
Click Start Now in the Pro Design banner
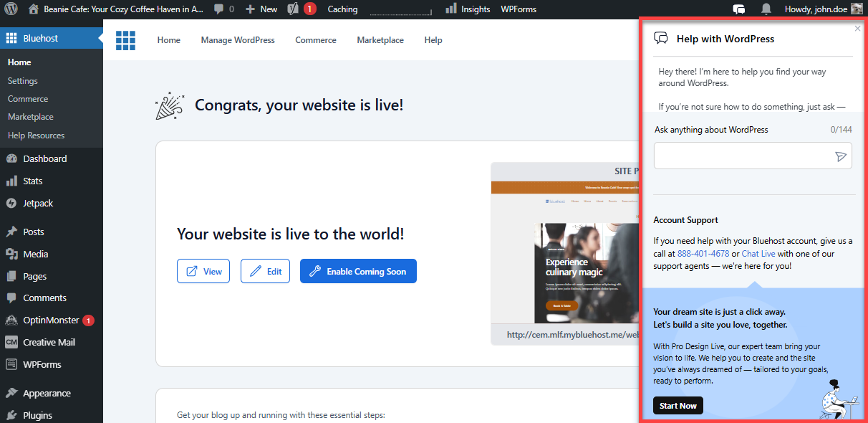677,405
